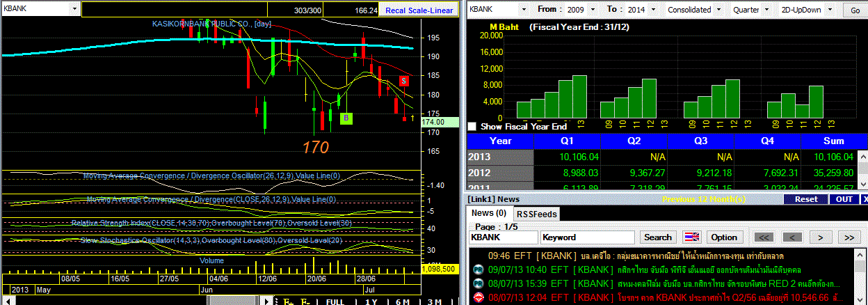868x305 pixels.
Task: Switch to the News (0) tab
Action: coord(489,213)
